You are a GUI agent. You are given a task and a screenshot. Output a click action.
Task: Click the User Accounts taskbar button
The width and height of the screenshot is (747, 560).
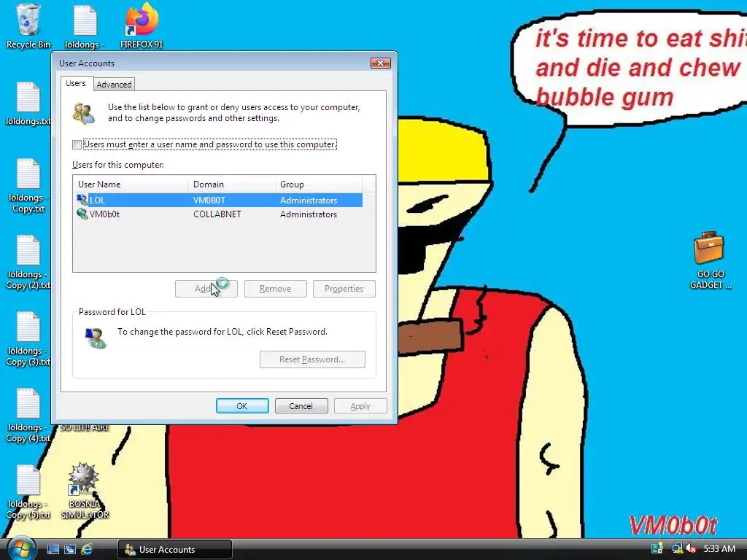(x=175, y=550)
